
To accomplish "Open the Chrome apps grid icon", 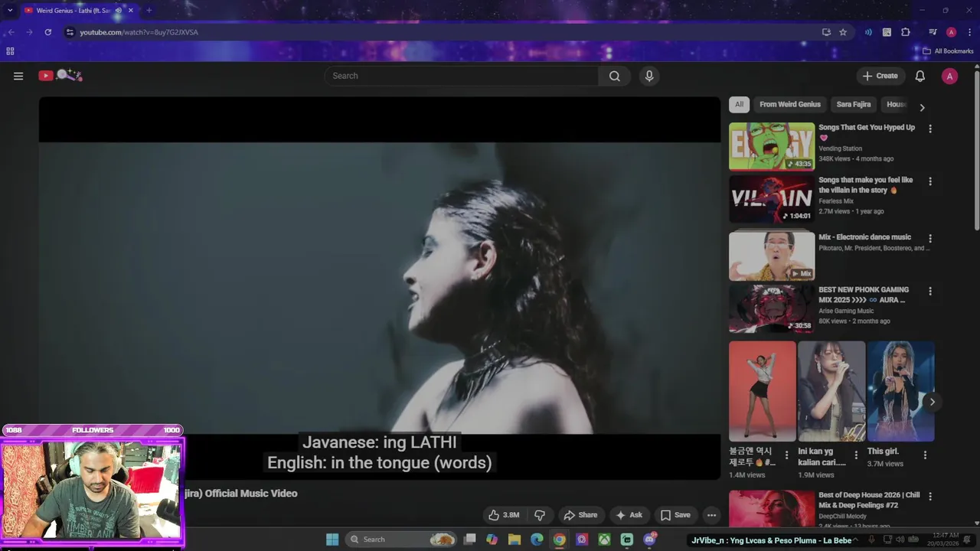I will [10, 51].
